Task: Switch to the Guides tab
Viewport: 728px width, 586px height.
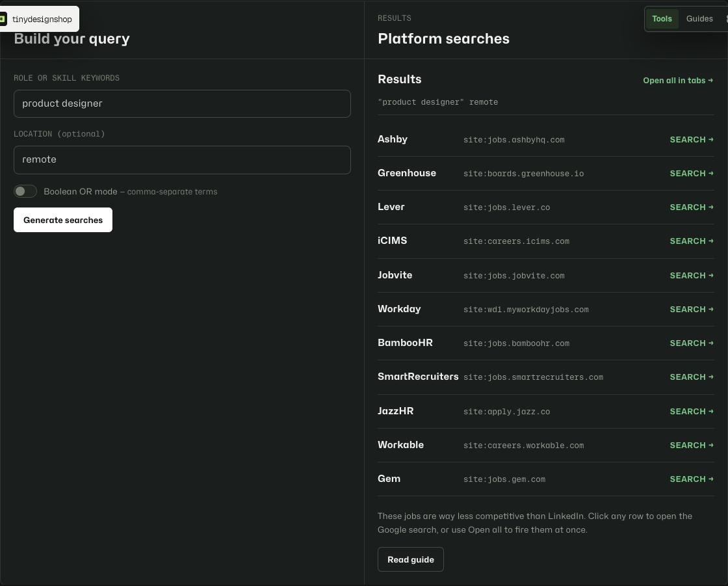Action: coord(699,19)
